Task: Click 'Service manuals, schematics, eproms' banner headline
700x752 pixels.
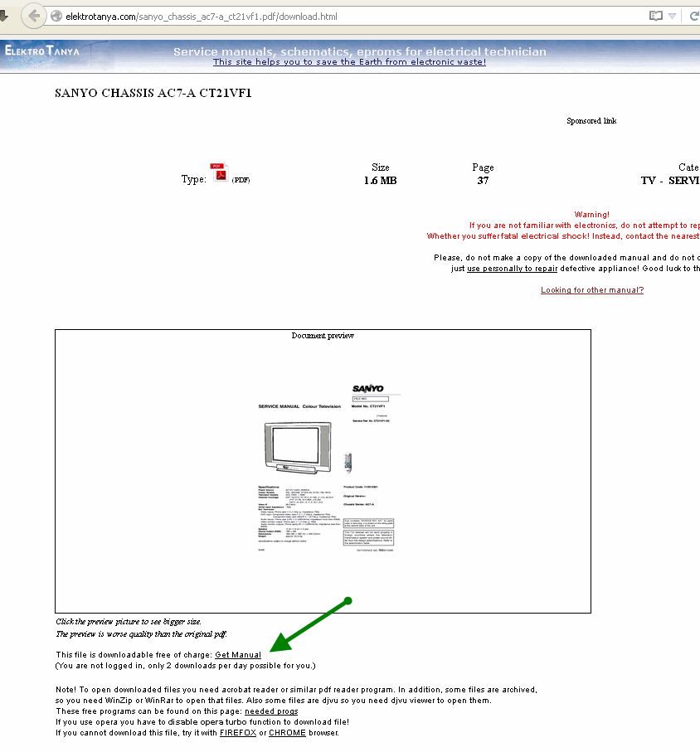Action: coord(360,51)
